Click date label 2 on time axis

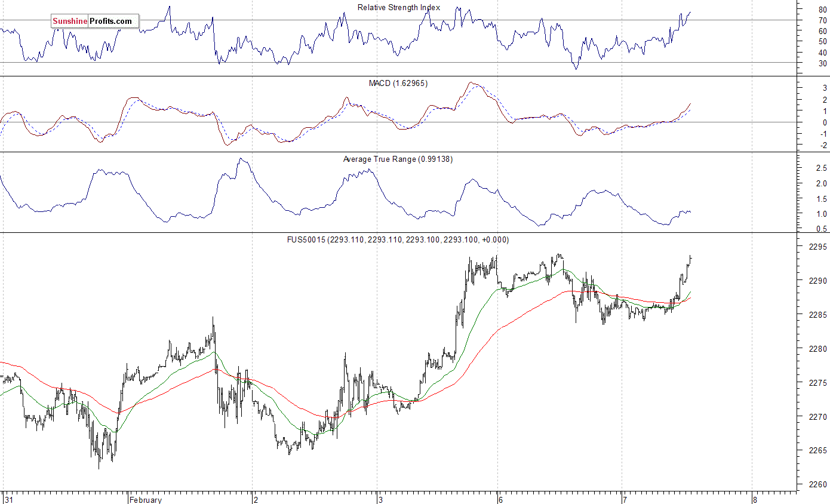click(256, 500)
